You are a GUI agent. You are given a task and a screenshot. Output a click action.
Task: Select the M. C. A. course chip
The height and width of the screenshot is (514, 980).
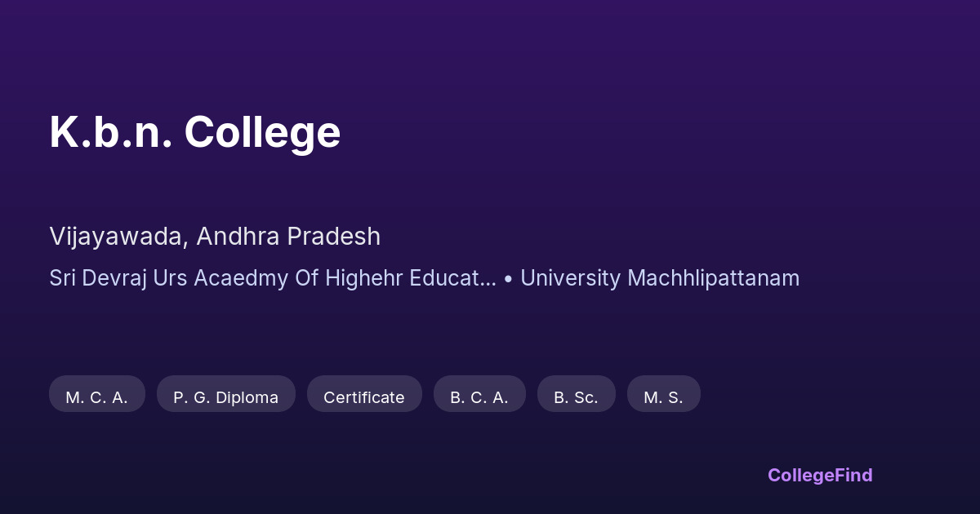[97, 397]
